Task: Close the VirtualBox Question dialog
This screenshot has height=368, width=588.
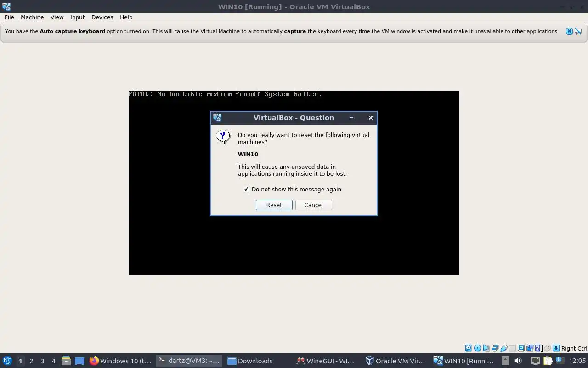Action: pos(371,118)
